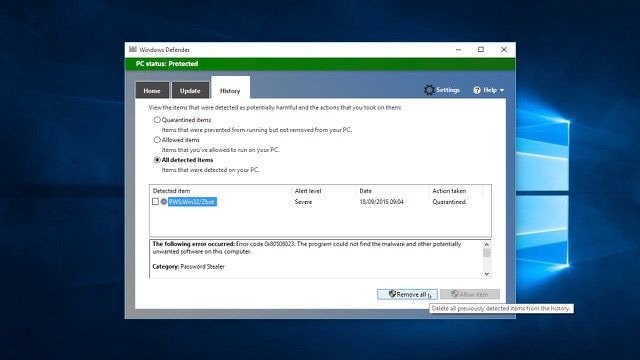The width and height of the screenshot is (640, 360).
Task: Click the Category: Password Stealer text
Action: (189, 267)
